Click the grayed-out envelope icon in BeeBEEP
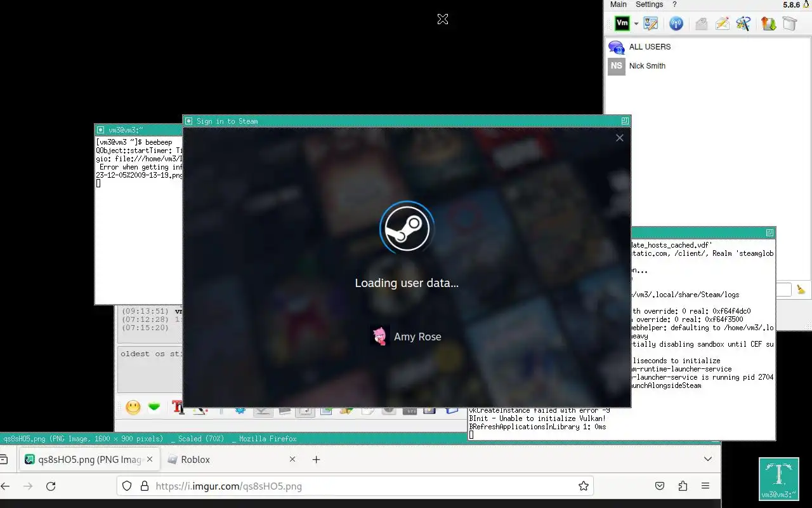Image resolution: width=812 pixels, height=508 pixels. (x=701, y=23)
